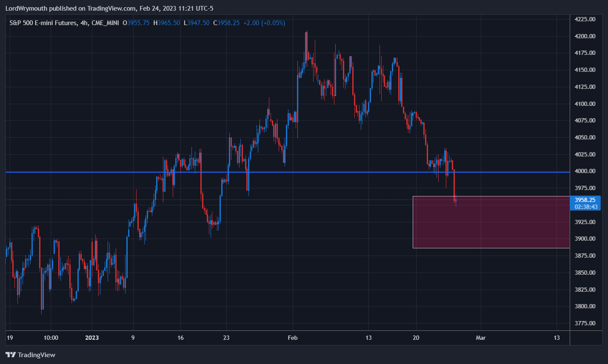Image resolution: width=608 pixels, height=364 pixels.
Task: Click the published header text by LordWrymouth
Action: (109, 9)
